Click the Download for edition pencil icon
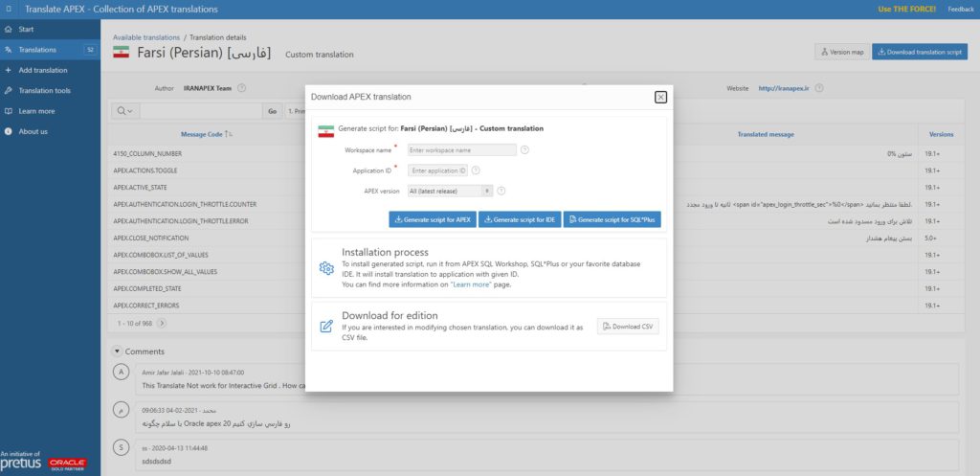The height and width of the screenshot is (476, 980). pyautogui.click(x=326, y=326)
